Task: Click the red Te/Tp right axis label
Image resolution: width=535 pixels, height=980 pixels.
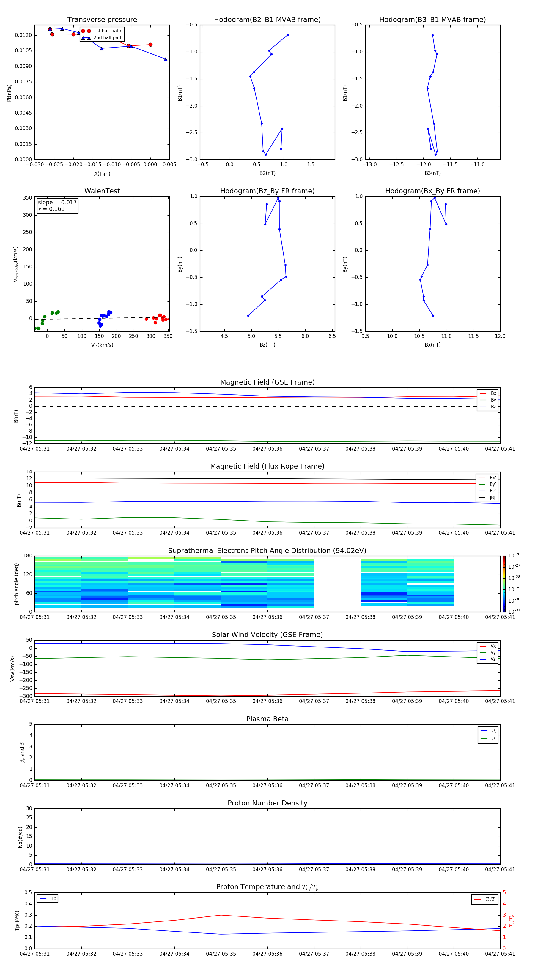Action: point(512,921)
